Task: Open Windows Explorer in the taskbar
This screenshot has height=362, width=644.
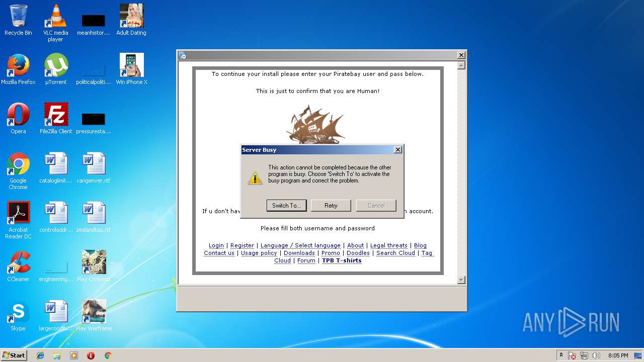Action: [57, 355]
